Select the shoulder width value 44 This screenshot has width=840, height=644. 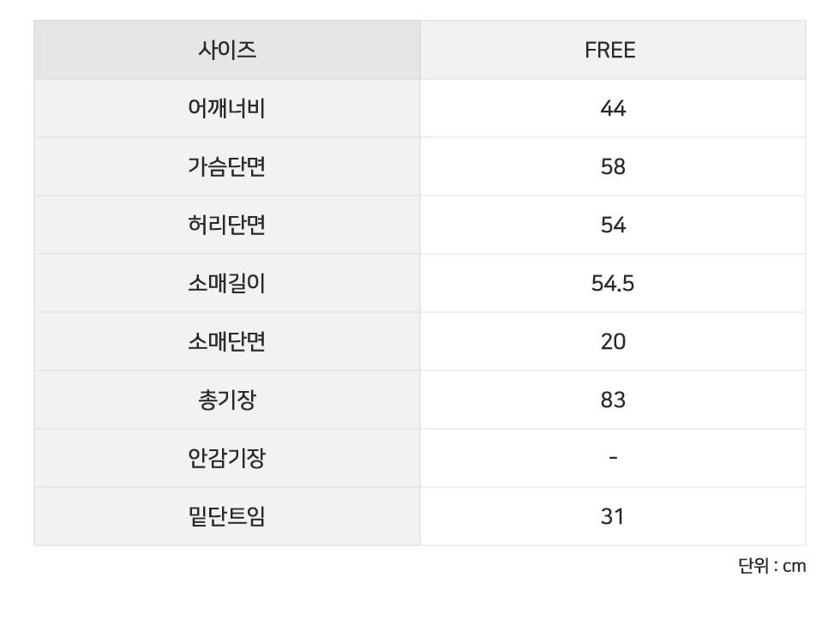coord(613,109)
